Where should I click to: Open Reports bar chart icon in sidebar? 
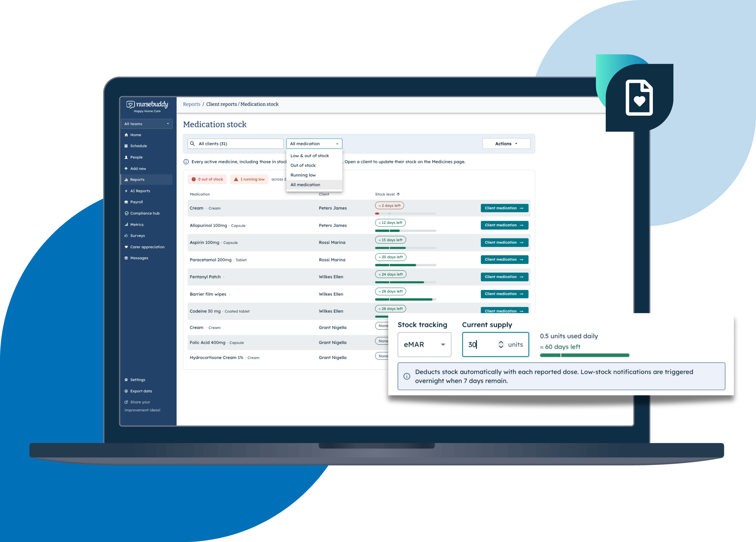pyautogui.click(x=126, y=179)
